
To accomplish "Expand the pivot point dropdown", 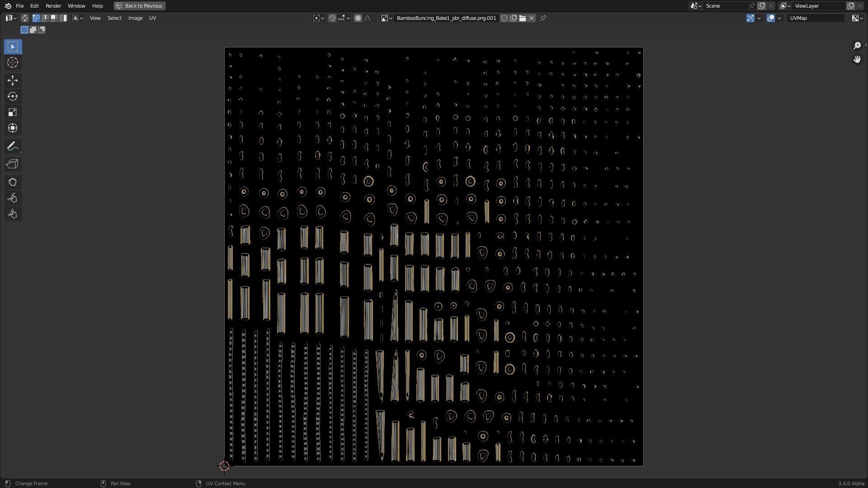I will tap(319, 18).
